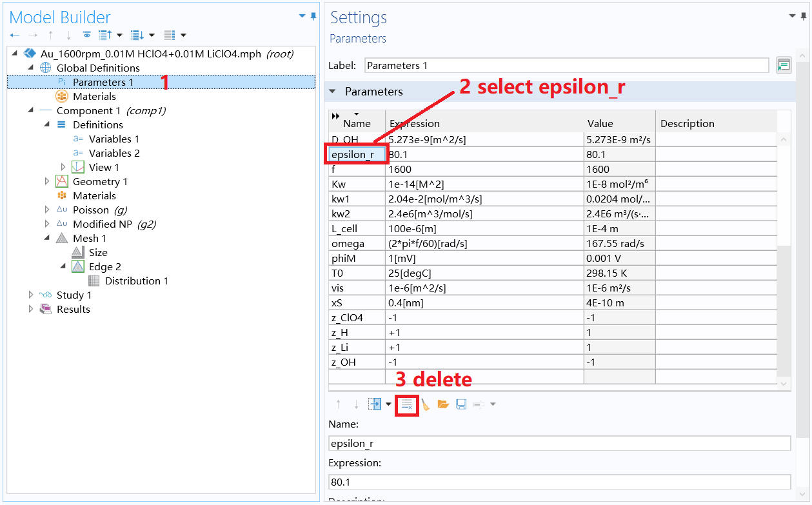The height and width of the screenshot is (505, 812).
Task: Click the back navigation arrow in Model Builder
Action: point(14,35)
